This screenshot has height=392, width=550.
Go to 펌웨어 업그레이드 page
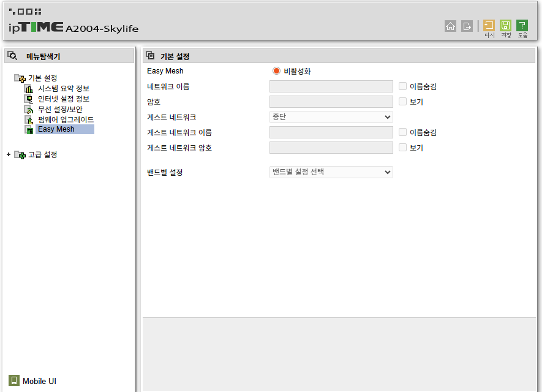click(66, 119)
